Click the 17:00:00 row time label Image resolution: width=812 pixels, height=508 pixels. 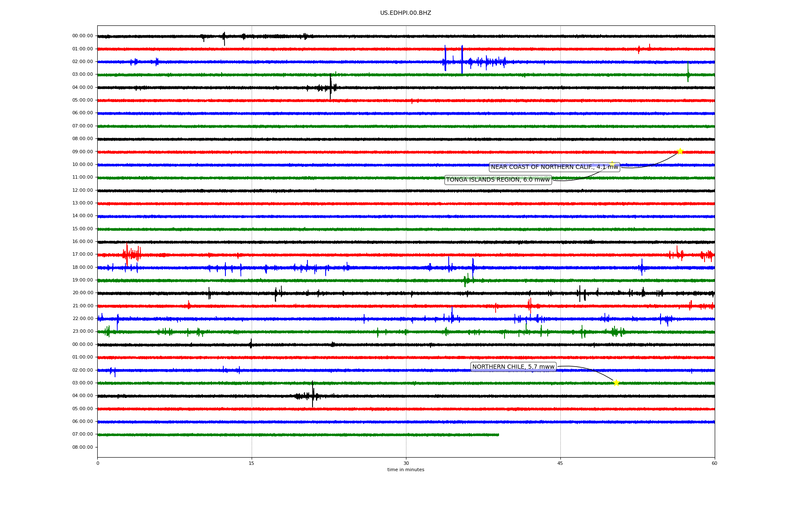coord(82,254)
